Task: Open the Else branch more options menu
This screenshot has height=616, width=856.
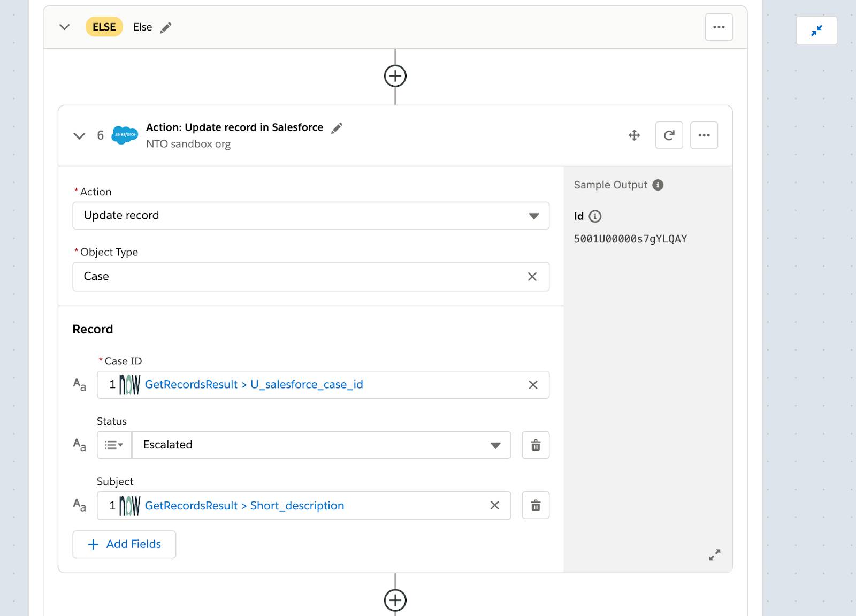Action: (719, 27)
